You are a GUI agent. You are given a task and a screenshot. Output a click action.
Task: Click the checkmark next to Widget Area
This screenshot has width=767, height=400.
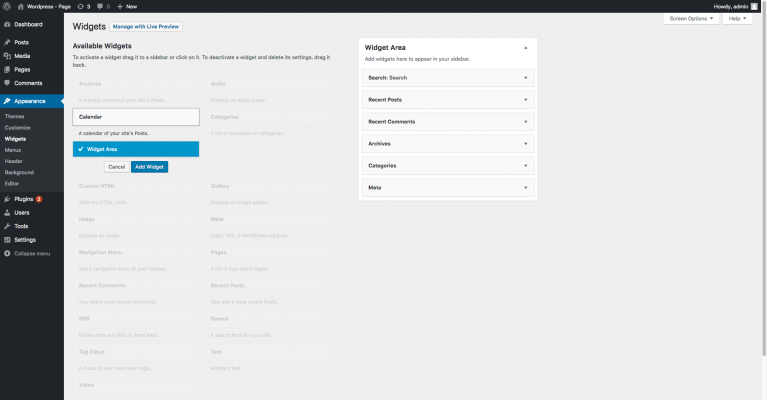(81, 149)
